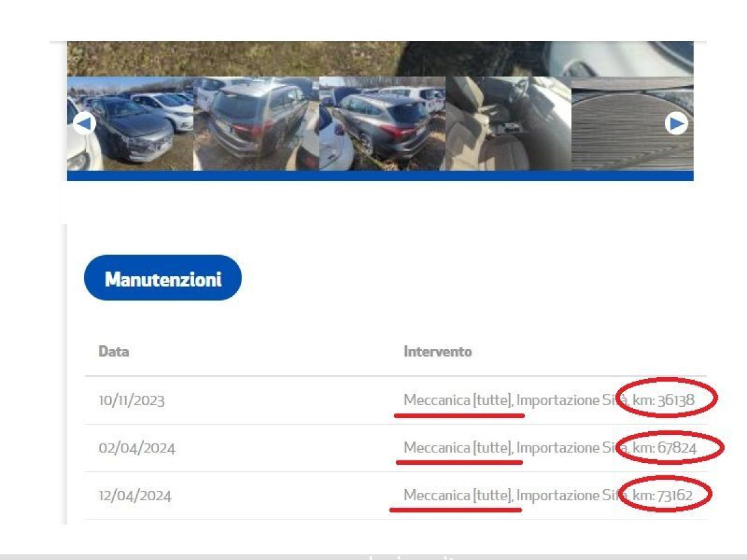Click the km: 67824 value
The height and width of the screenshot is (560, 747).
tap(665, 447)
